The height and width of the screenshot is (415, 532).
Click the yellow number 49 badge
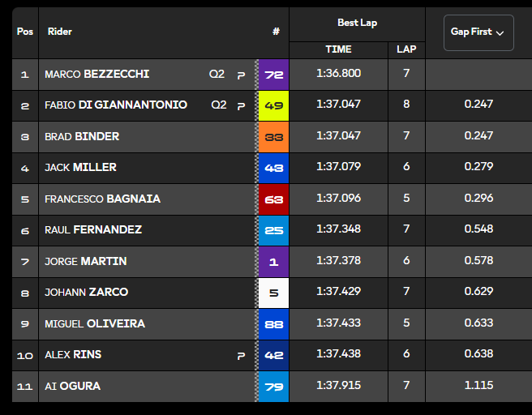coord(273,105)
